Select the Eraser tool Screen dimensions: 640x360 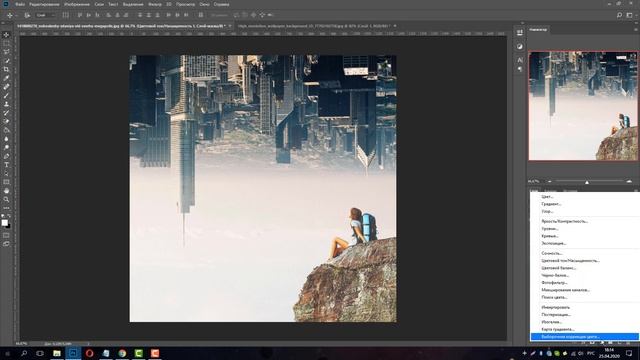(x=6, y=121)
